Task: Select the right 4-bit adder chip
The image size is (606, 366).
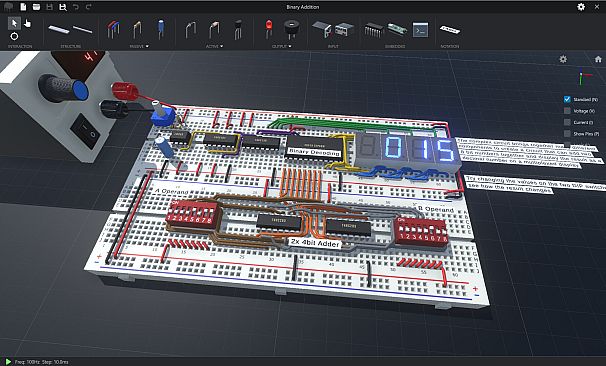Action: pos(348,227)
